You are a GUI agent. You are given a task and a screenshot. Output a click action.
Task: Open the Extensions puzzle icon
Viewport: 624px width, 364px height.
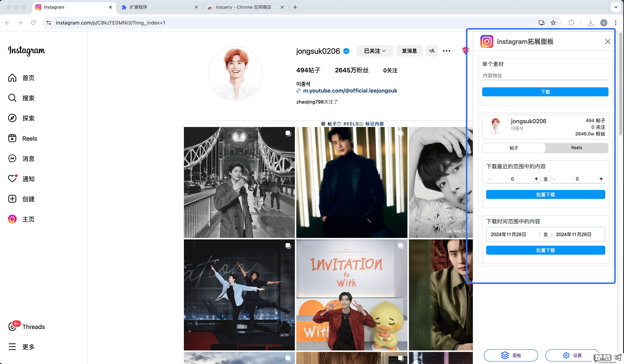pyautogui.click(x=571, y=23)
